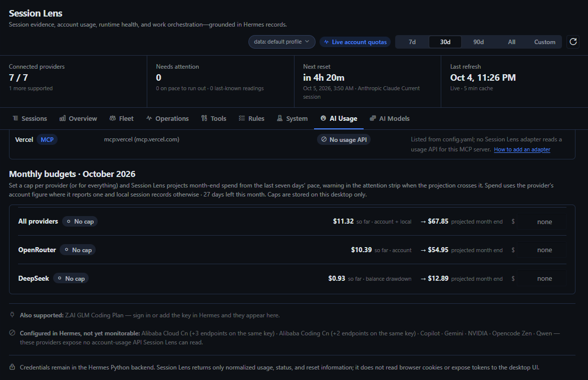Click the Session Lens title
Viewport: 588px width, 380px height.
pyautogui.click(x=36, y=14)
